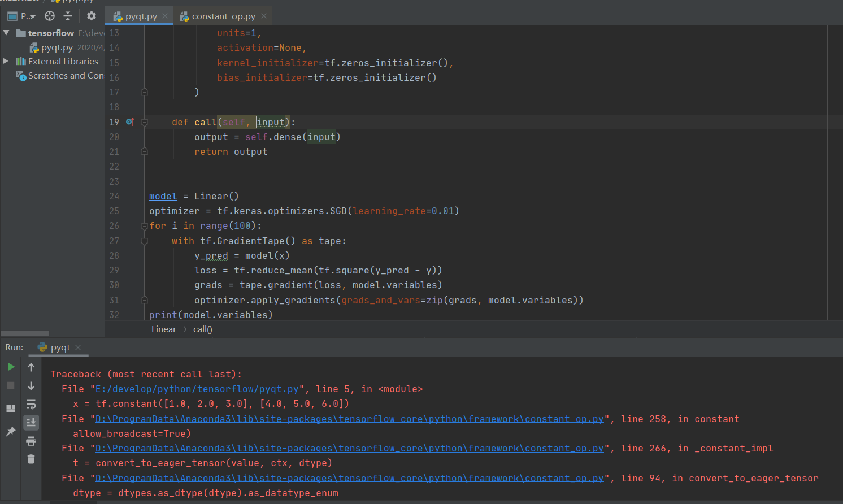The width and height of the screenshot is (843, 504).
Task: Jump to next stack trace with down arrow
Action: pos(31,386)
